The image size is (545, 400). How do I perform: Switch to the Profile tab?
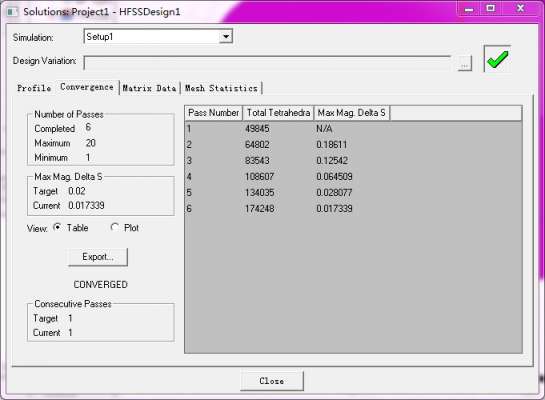(x=34, y=88)
